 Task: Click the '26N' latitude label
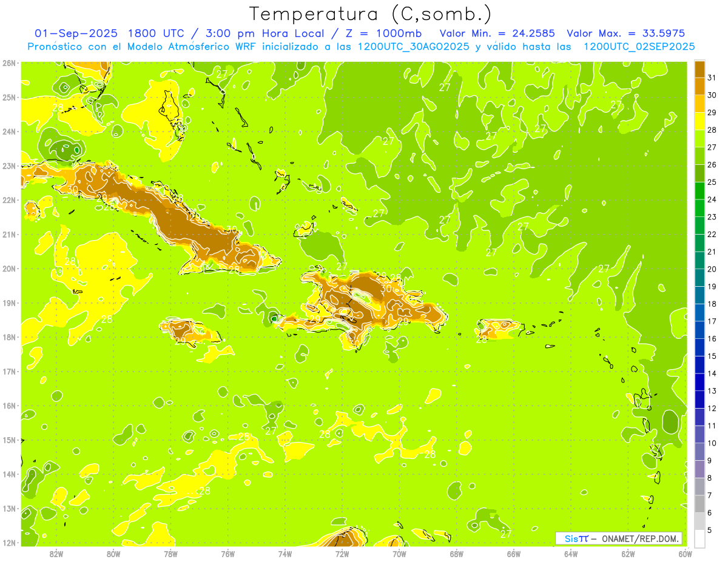pos(10,63)
